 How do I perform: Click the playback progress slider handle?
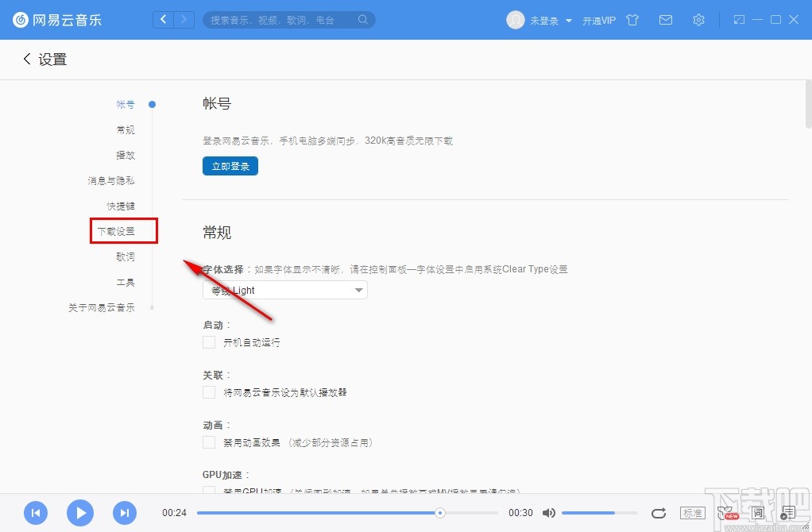pyautogui.click(x=439, y=513)
